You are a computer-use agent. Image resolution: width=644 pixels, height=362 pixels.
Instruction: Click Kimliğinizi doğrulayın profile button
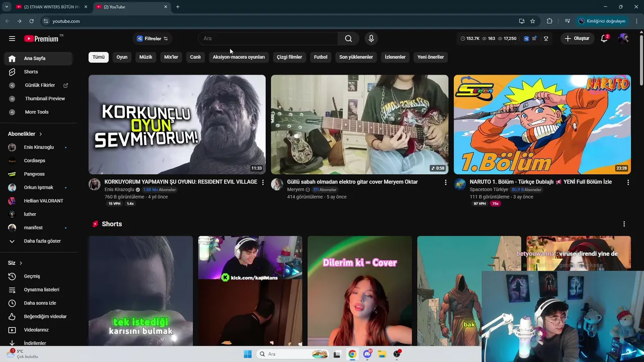pyautogui.click(x=603, y=21)
